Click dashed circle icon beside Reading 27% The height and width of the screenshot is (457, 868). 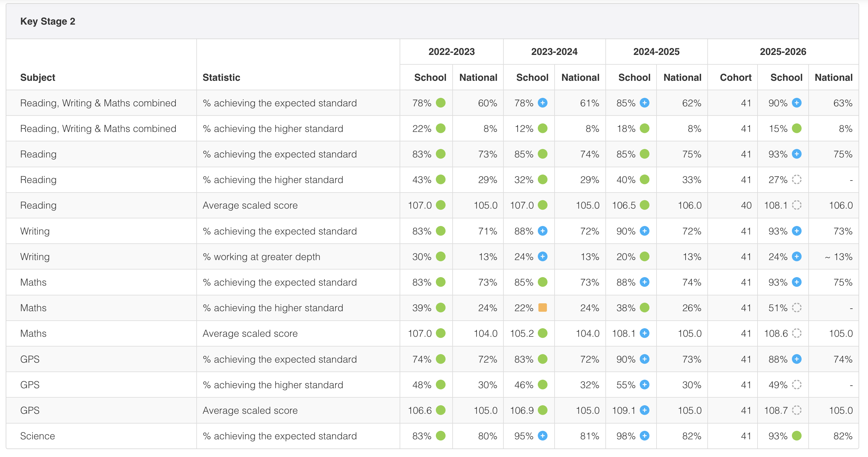point(797,180)
